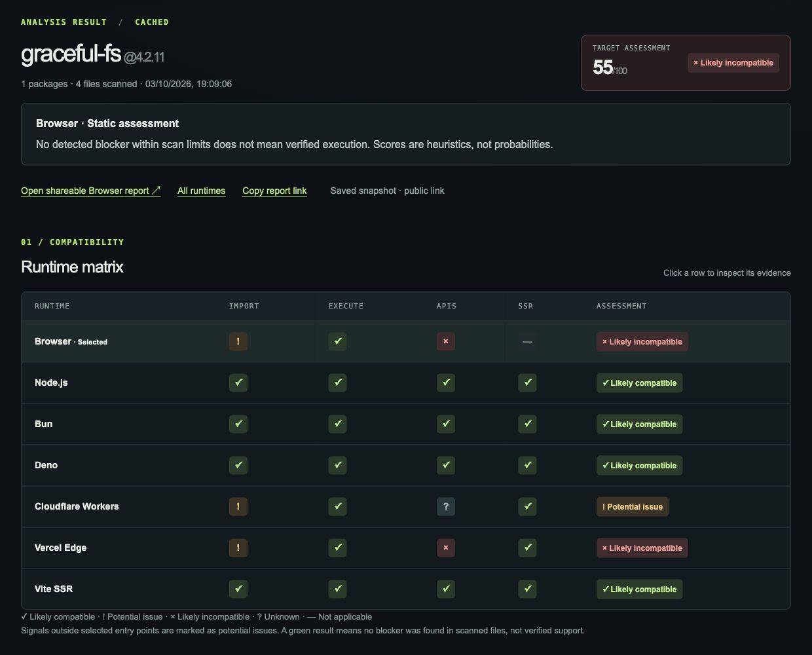Click Vercel Edge APIs cross icon
This screenshot has width=812, height=655.
(446, 548)
